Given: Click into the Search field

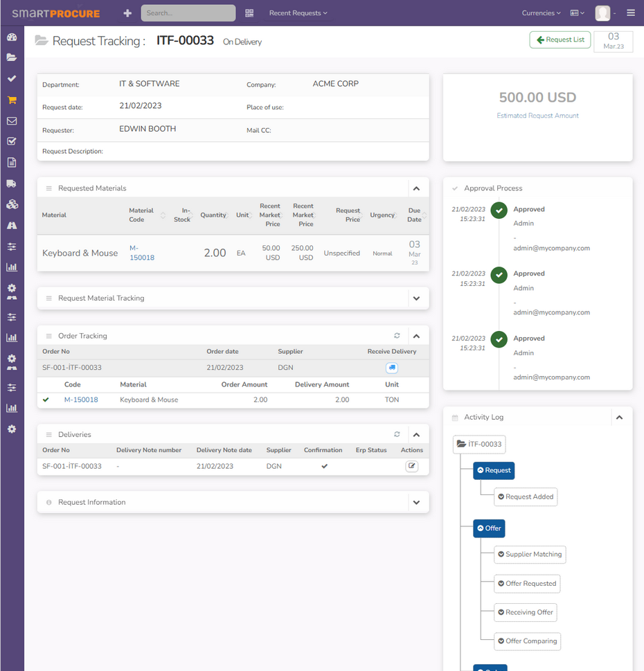Looking at the screenshot, I should point(188,13).
